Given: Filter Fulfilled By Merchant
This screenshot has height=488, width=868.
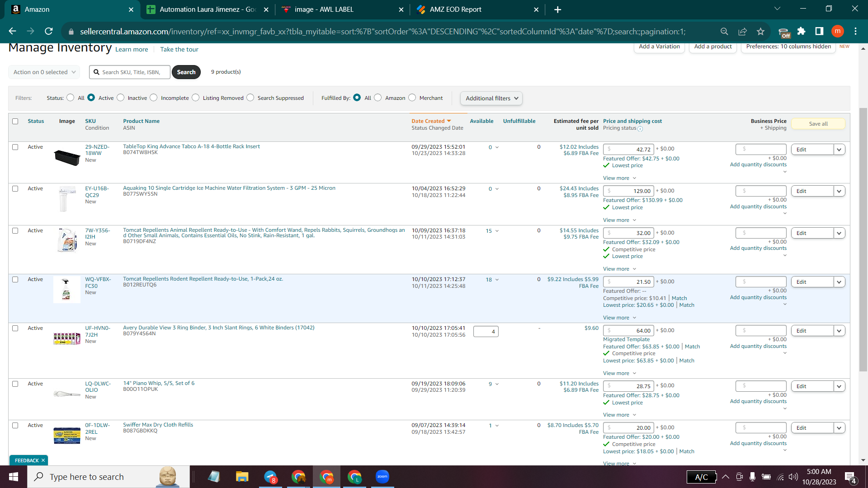Looking at the screenshot, I should coord(412,98).
